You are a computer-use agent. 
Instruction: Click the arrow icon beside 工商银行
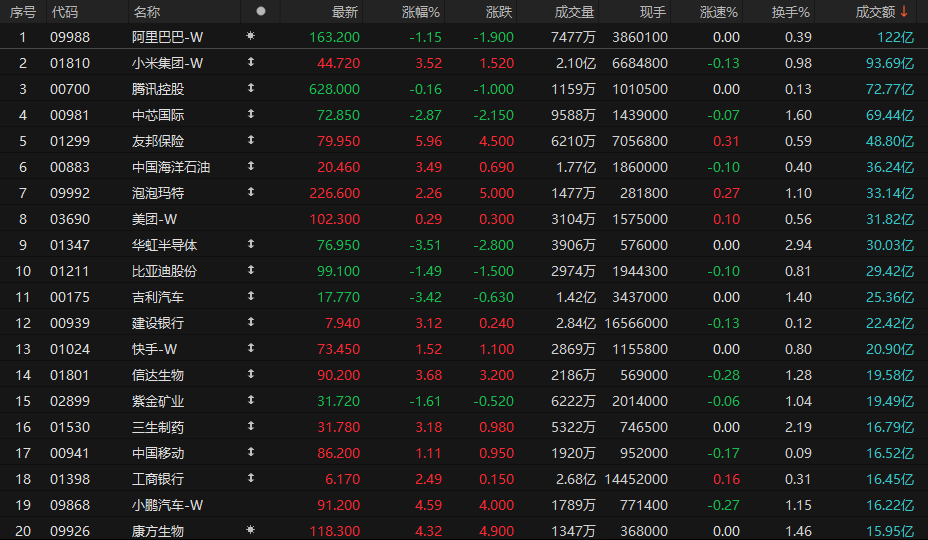(251, 477)
